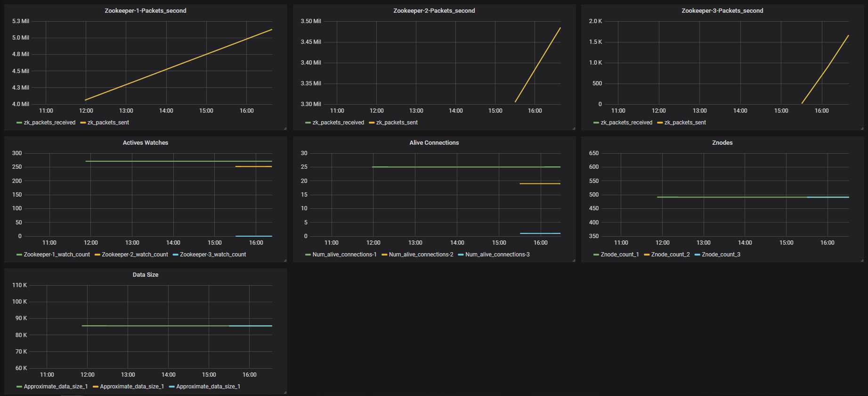This screenshot has height=396, width=868.
Task: Isolate the Zookeeper-2_watch_count legend series
Action: click(135, 255)
